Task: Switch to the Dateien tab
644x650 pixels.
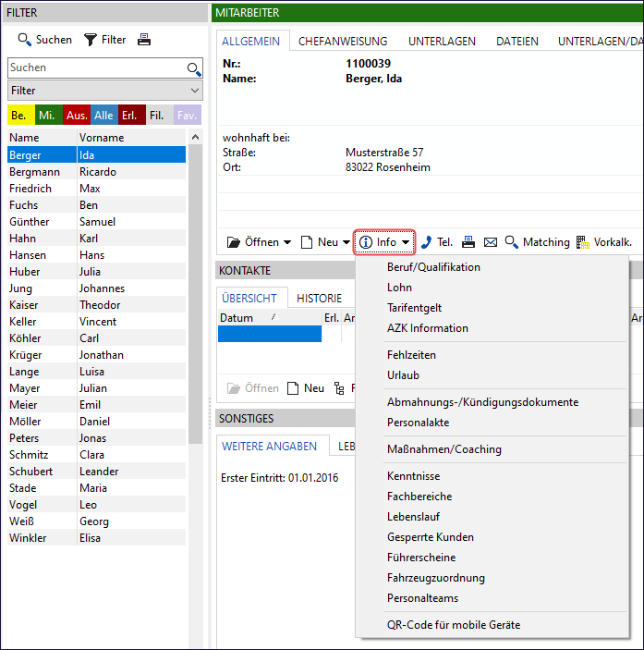Action: (517, 42)
